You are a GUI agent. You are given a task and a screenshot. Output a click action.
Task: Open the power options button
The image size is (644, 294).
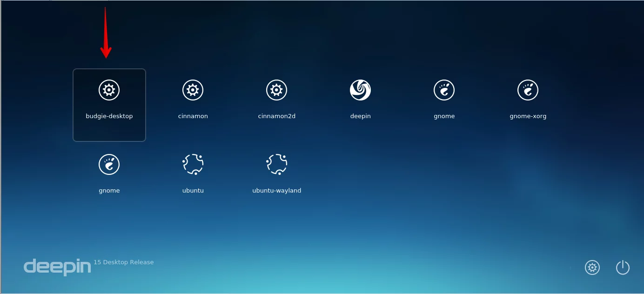(x=623, y=267)
